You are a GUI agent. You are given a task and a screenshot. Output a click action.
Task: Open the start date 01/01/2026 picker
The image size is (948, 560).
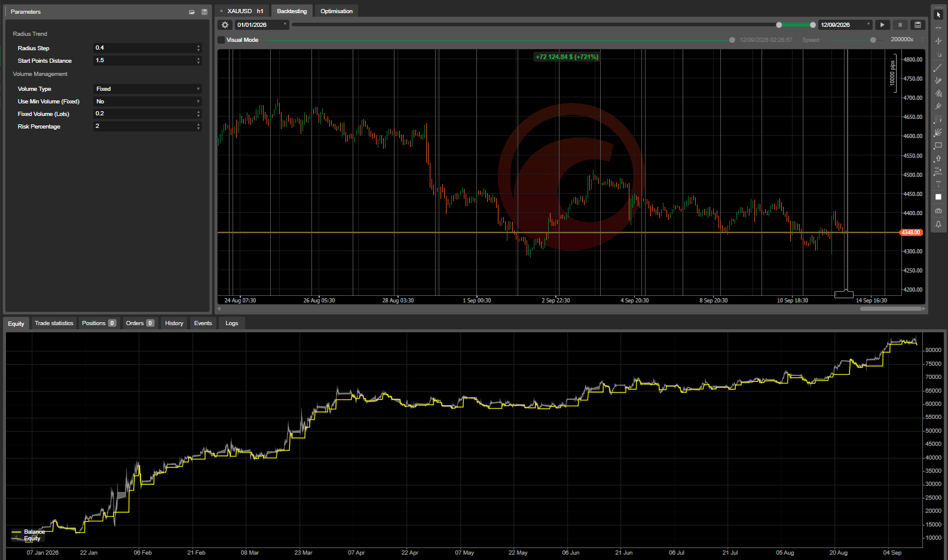(262, 25)
